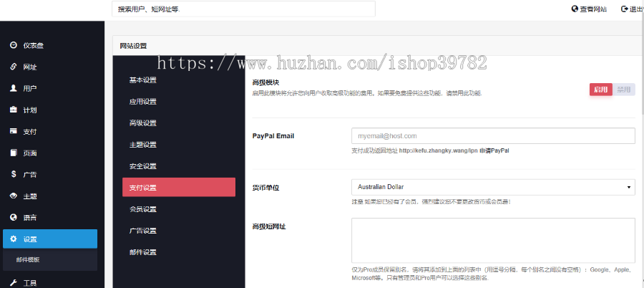
Task: Click the wrench icon beside 工具
Action: tap(13, 283)
